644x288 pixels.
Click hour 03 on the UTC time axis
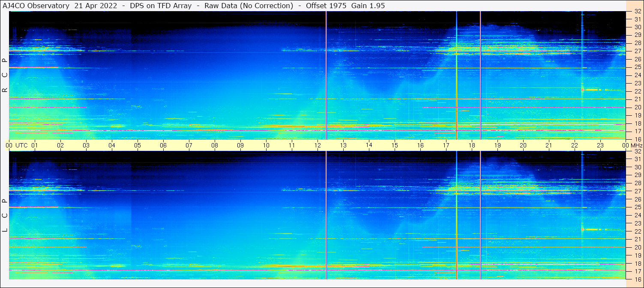pyautogui.click(x=86, y=145)
